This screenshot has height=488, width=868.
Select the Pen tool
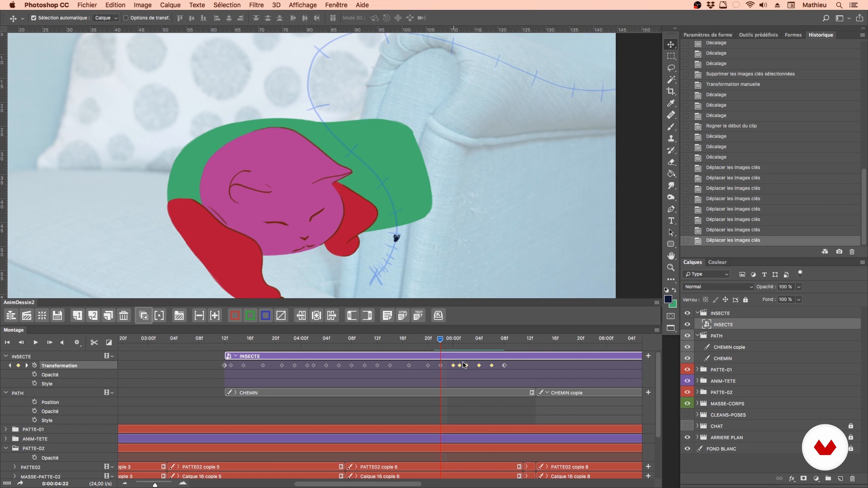tap(670, 209)
